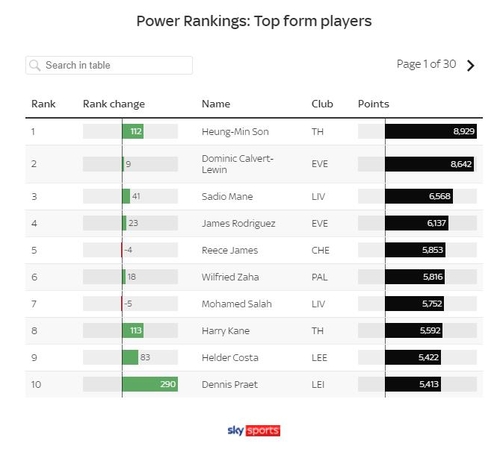Select the Heung-Min Son row name
Image resolution: width=500 pixels, height=452 pixels.
coord(235,132)
